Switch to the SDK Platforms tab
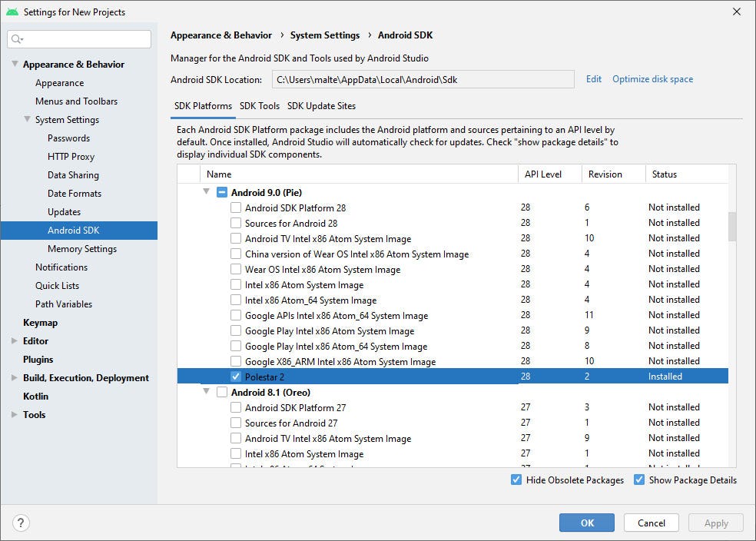 coord(203,106)
